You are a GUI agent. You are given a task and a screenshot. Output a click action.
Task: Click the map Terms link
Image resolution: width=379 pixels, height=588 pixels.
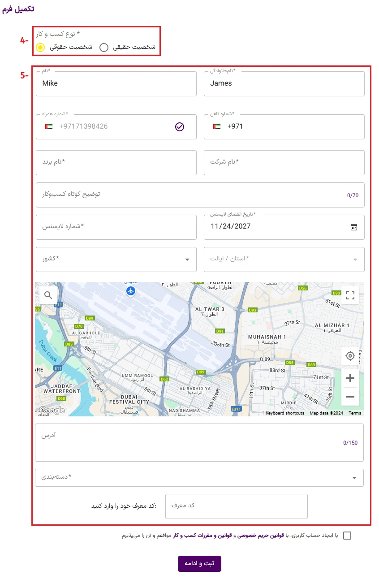point(355,413)
